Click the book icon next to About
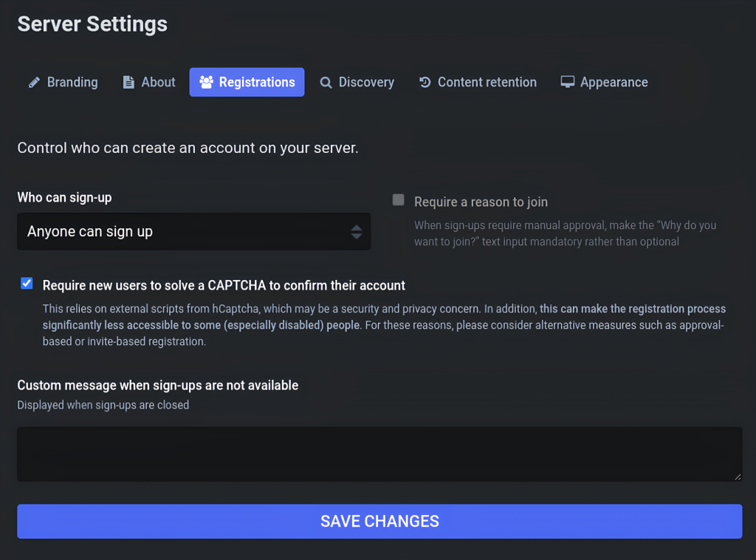Viewport: 756px width, 560px height. click(x=127, y=82)
